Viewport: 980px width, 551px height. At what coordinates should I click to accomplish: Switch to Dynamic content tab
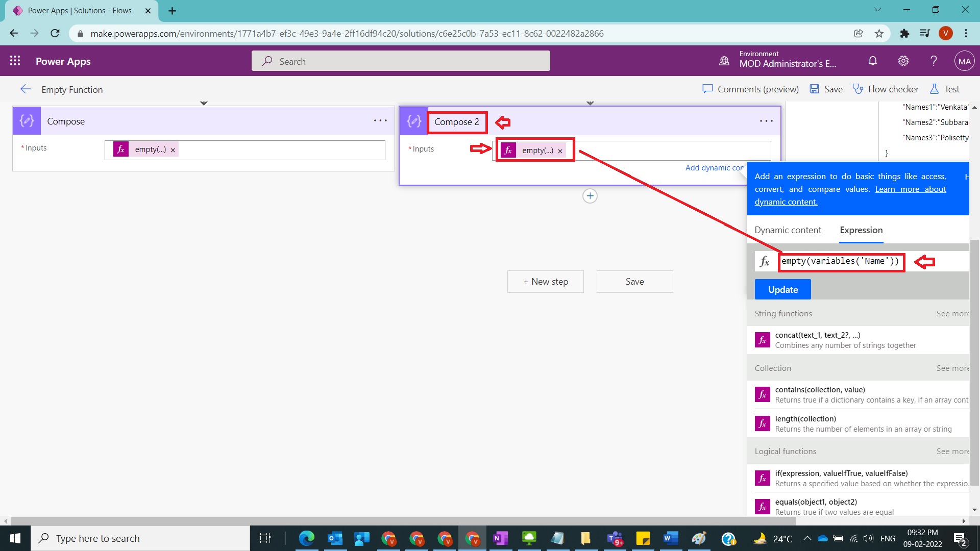pos(788,230)
